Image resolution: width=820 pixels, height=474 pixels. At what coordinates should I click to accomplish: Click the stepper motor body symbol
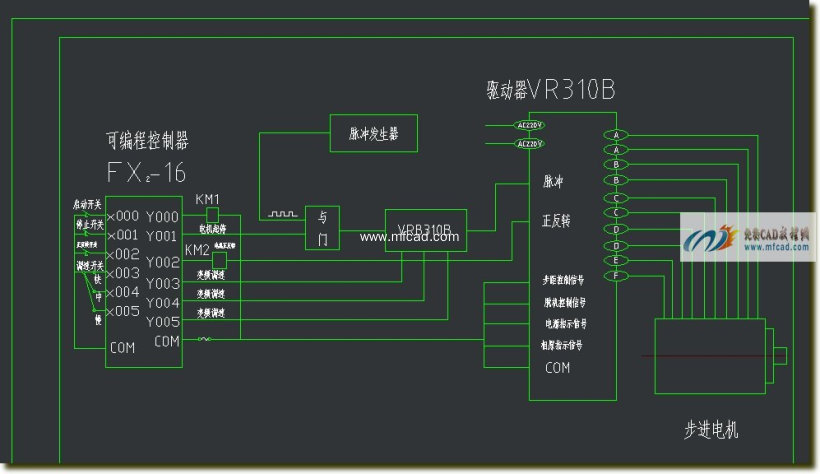710,356
